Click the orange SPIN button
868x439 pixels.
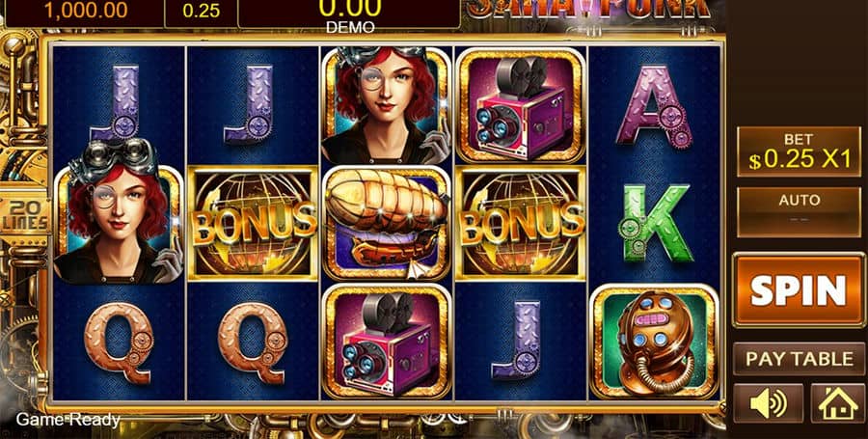tap(798, 289)
